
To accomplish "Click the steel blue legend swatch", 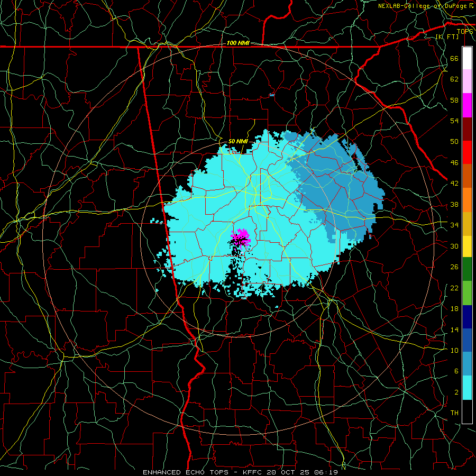I will point(467,364).
